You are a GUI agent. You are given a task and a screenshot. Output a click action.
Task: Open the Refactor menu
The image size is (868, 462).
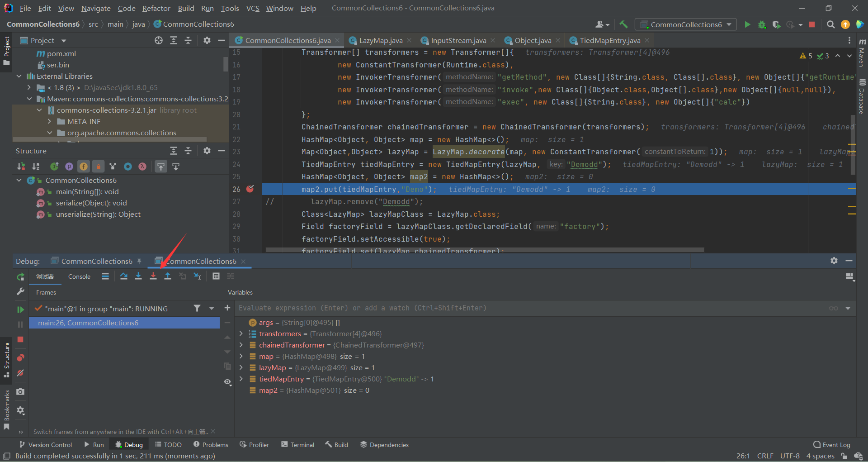point(156,8)
